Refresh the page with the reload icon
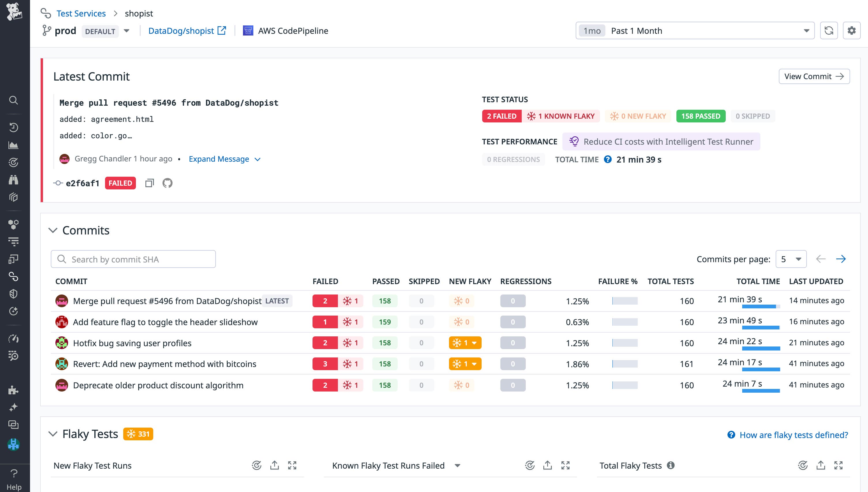The height and width of the screenshot is (492, 868). click(x=830, y=30)
